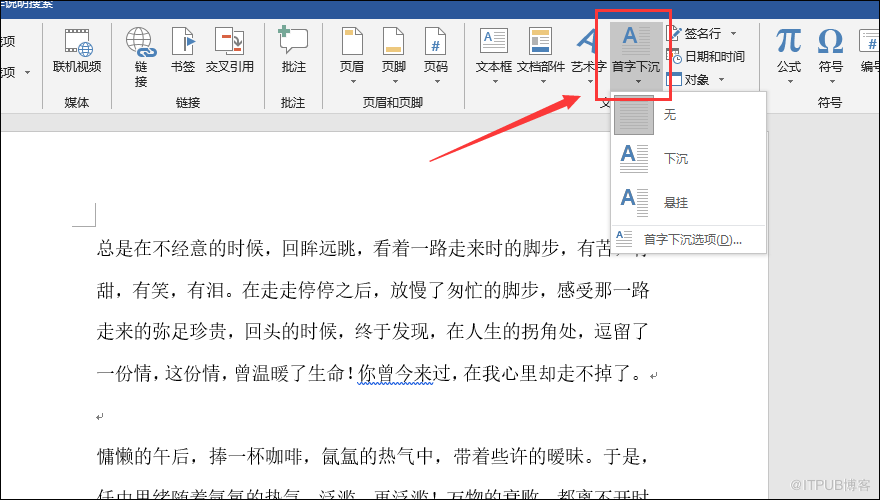This screenshot has width=880, height=500.
Task: Select 无 (None) in drop cap menu
Action: [x=669, y=115]
